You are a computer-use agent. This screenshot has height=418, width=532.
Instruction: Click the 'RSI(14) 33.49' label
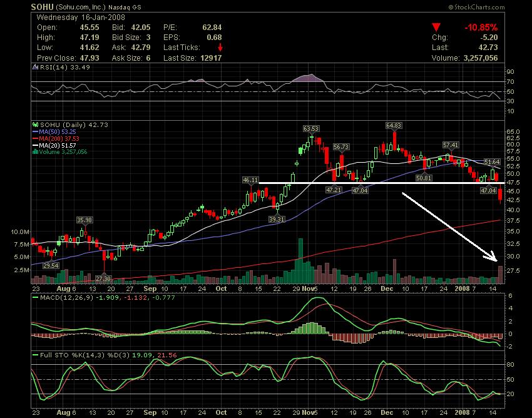pyautogui.click(x=65, y=67)
